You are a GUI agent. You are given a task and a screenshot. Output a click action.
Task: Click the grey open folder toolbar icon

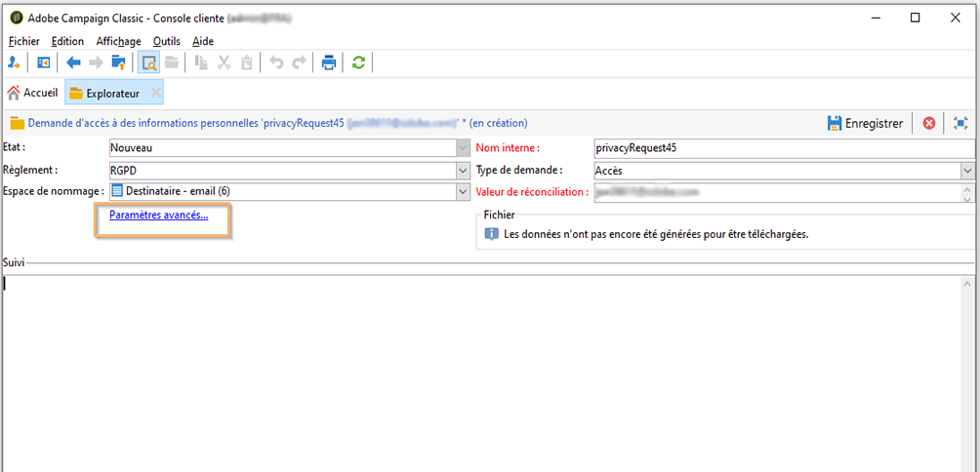pos(171,62)
